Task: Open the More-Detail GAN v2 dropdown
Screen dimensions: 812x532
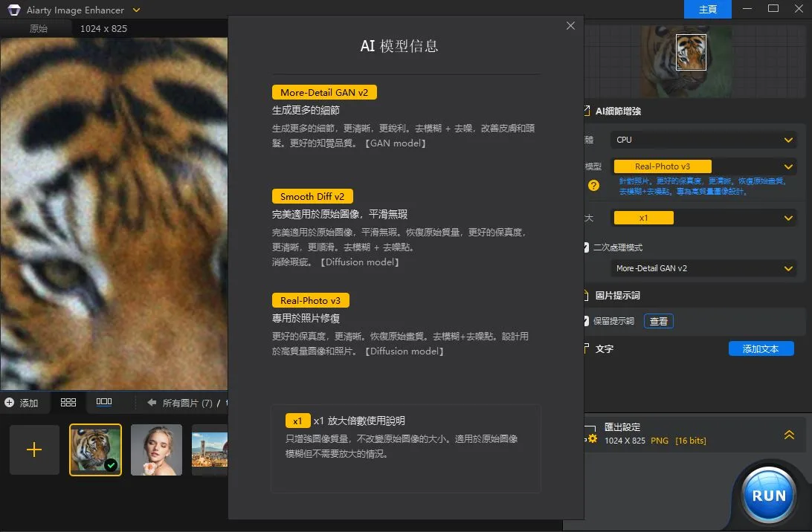Action: (x=703, y=268)
